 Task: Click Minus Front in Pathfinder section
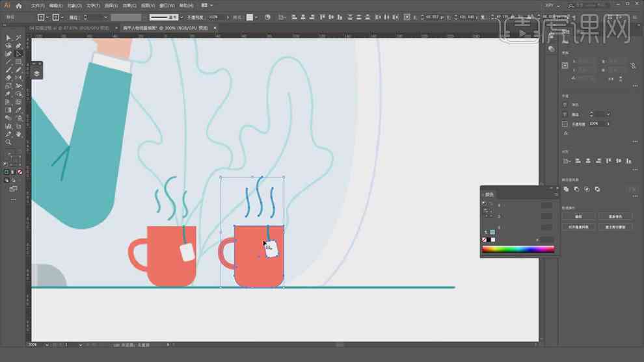pos(576,189)
